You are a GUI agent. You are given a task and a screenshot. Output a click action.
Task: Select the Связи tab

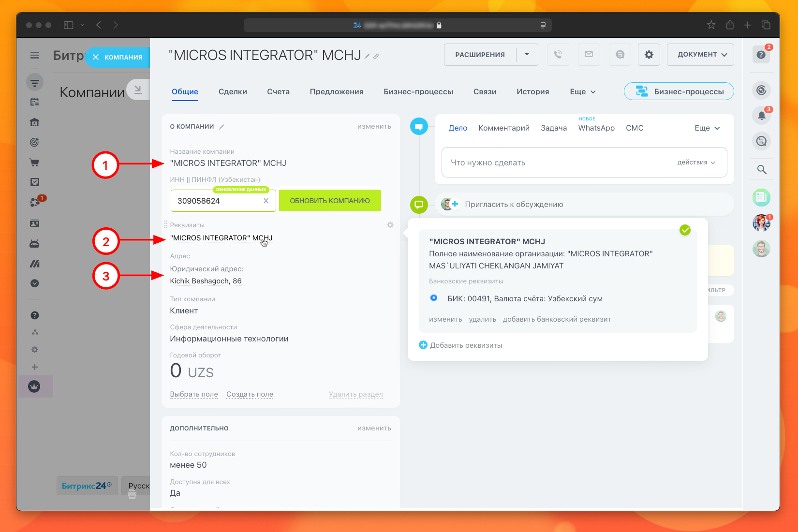485,92
